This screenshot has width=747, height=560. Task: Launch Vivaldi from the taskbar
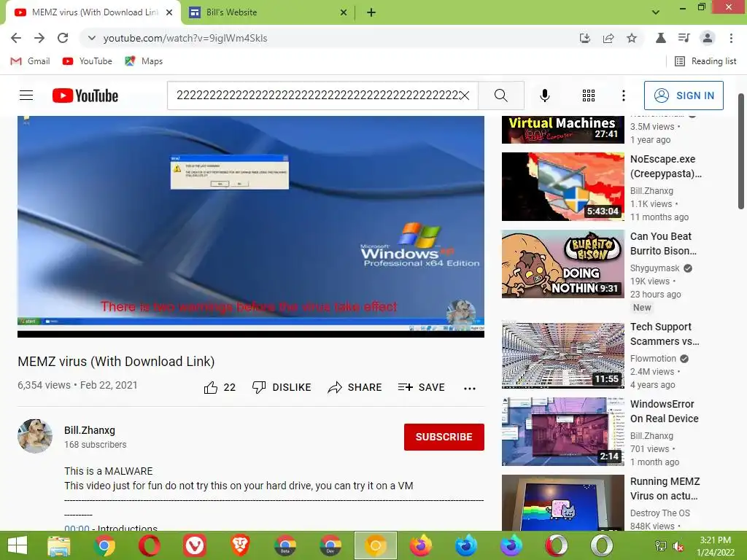pyautogui.click(x=194, y=545)
